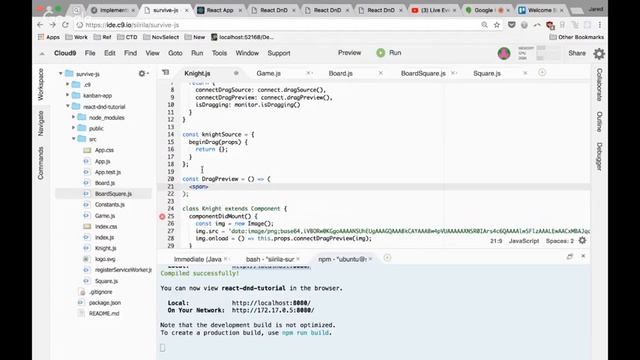Viewport: 640px width, 360px height.
Task: Close the Board.js editor tab
Action: click(x=380, y=73)
